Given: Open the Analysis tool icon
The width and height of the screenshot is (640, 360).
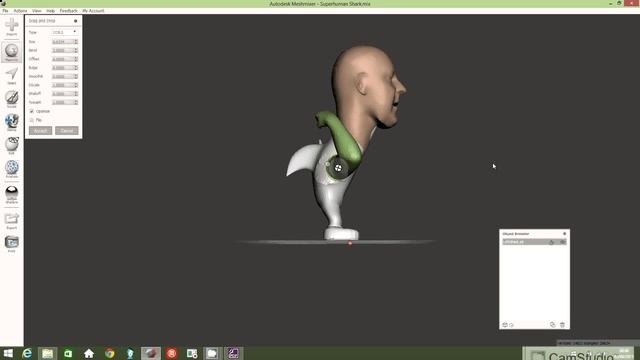Looking at the screenshot, I should pyautogui.click(x=11, y=169).
